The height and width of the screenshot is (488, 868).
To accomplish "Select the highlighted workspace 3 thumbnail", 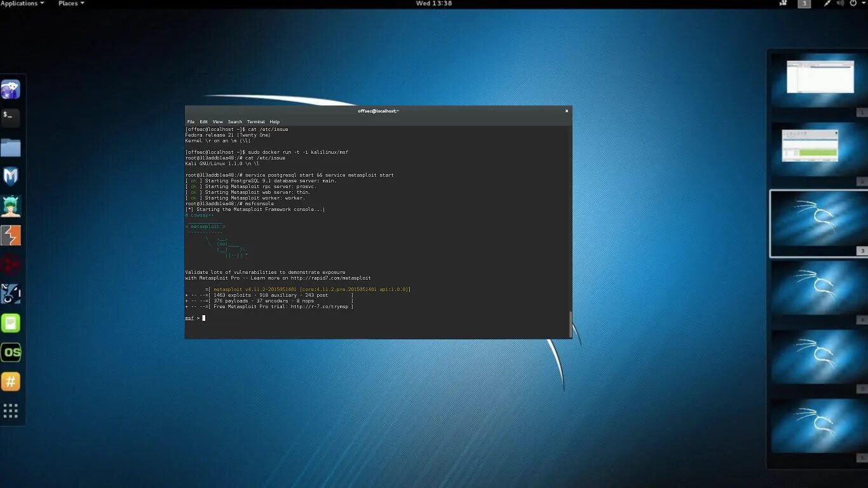I will [819, 224].
